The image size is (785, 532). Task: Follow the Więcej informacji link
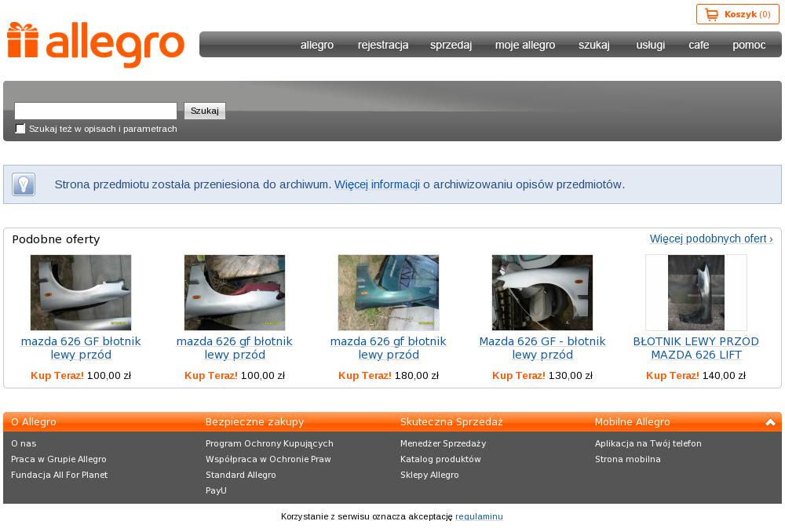coord(377,184)
